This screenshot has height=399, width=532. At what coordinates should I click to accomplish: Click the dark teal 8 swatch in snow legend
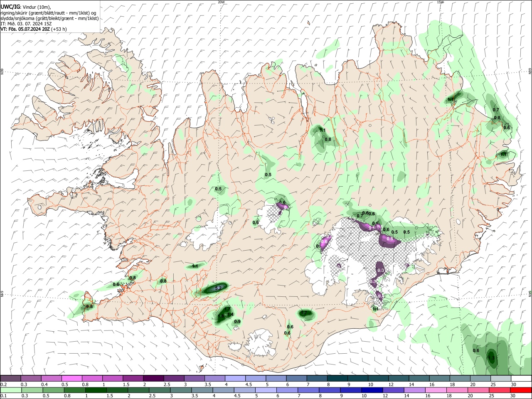point(337,378)
